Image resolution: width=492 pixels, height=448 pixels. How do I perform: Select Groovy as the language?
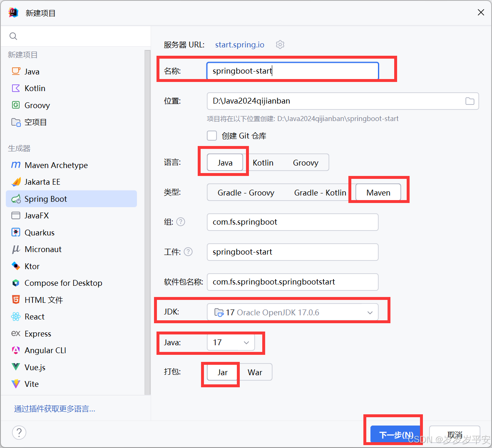306,163
